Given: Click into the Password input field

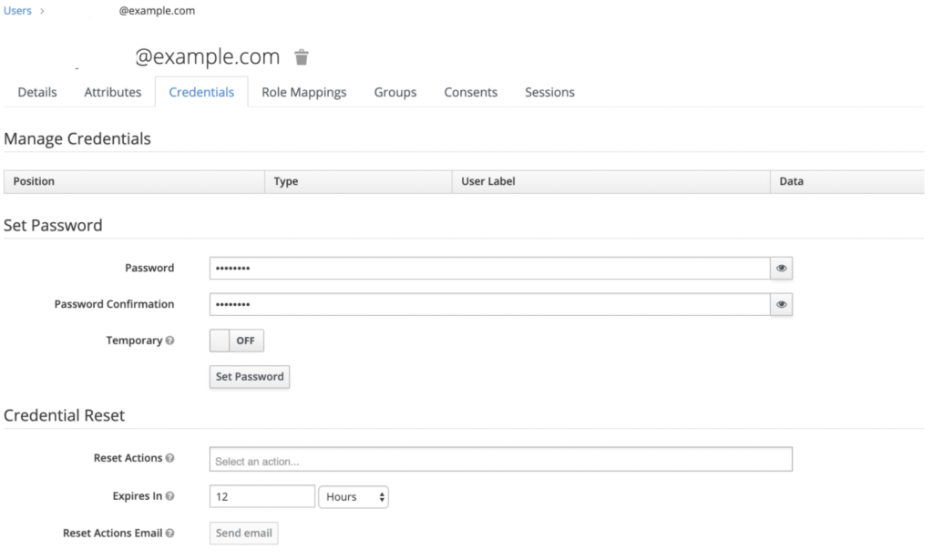Looking at the screenshot, I should 489,269.
